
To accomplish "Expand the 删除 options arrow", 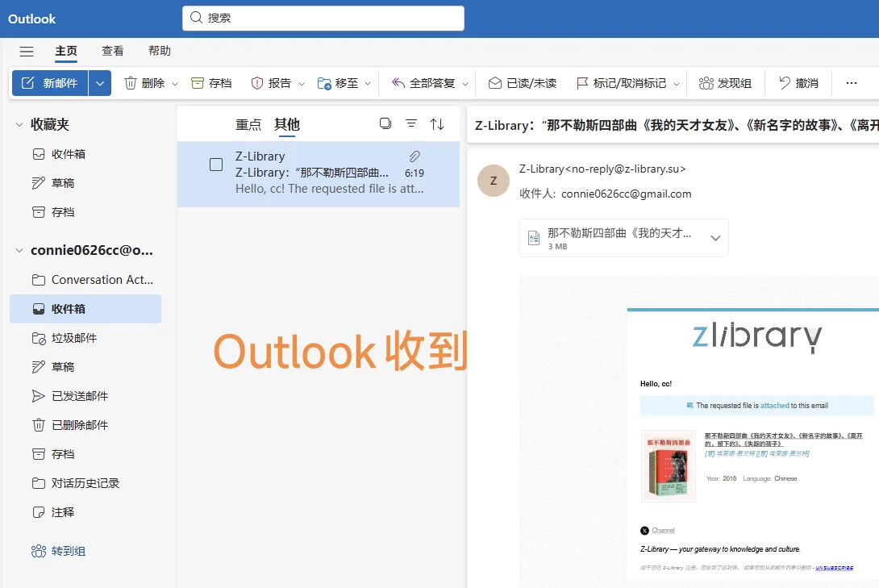I will pos(175,84).
